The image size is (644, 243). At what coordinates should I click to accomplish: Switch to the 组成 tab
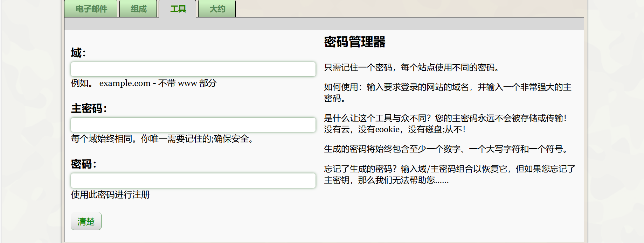pyautogui.click(x=138, y=9)
